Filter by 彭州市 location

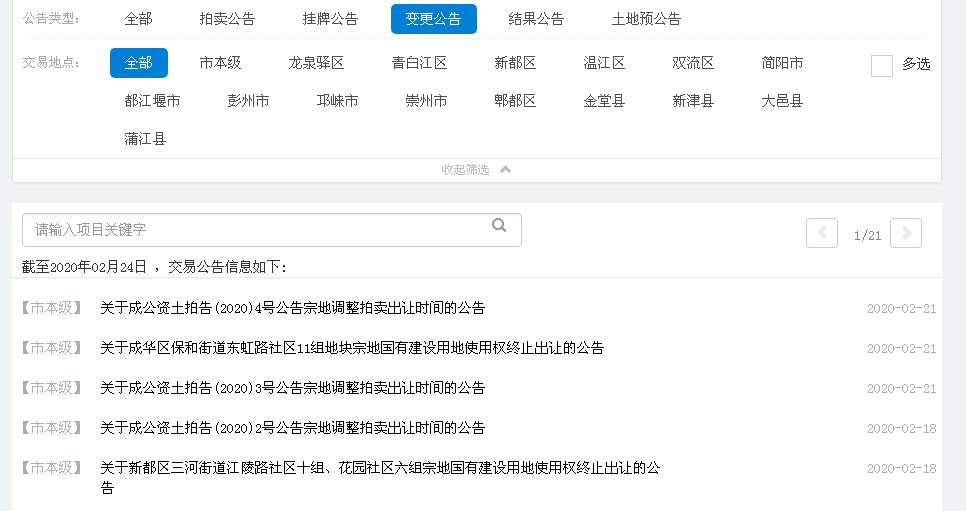pos(248,101)
